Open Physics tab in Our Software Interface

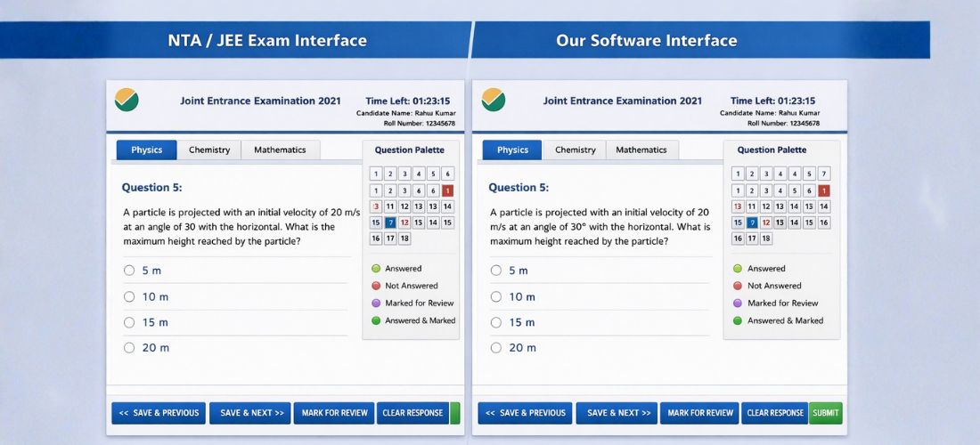pos(512,150)
